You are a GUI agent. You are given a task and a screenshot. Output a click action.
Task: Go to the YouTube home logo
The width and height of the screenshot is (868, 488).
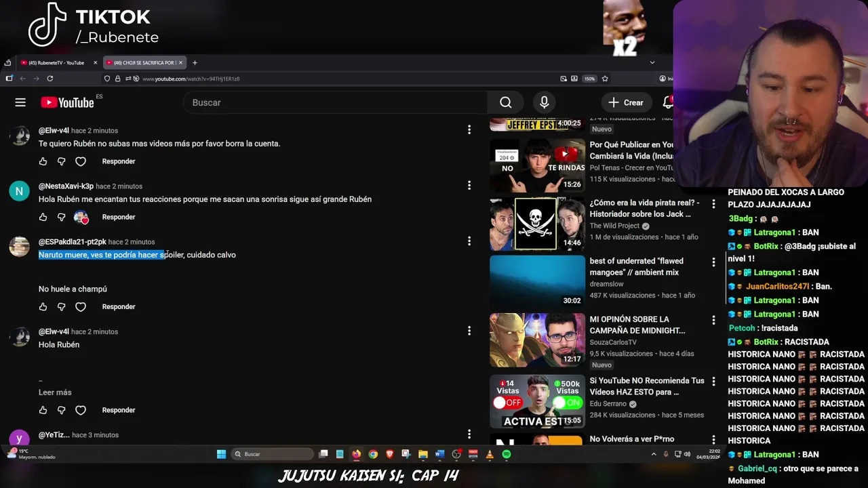67,102
